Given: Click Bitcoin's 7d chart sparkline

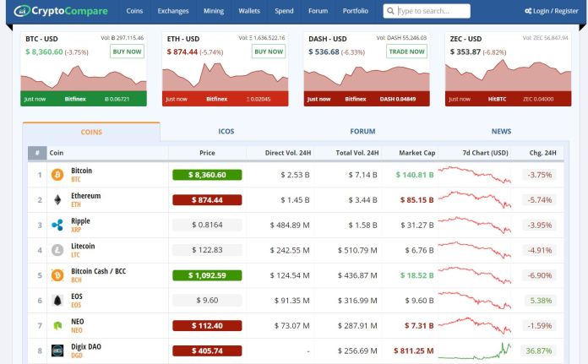Looking at the screenshot, I should click(475, 175).
